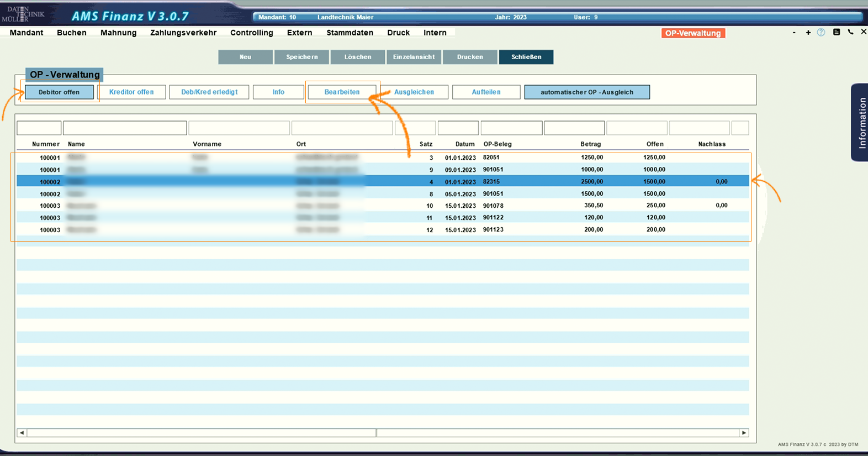
Task: Click the horizontal scrollbar track
Action: click(552, 433)
